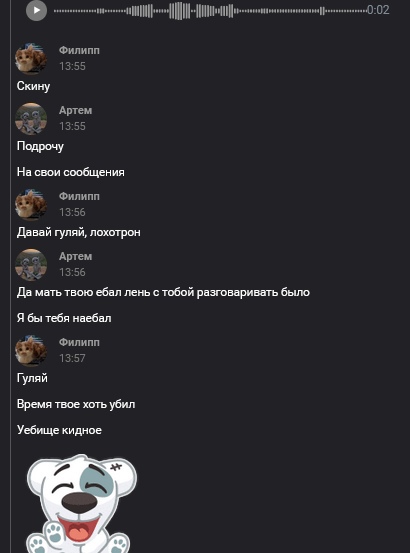Open the laughing dog sticker
Image resolution: width=410 pixels, height=553 pixels.
82,504
